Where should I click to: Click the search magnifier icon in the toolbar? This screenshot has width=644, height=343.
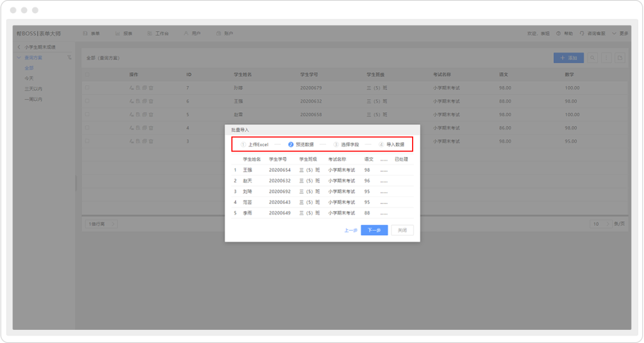593,58
